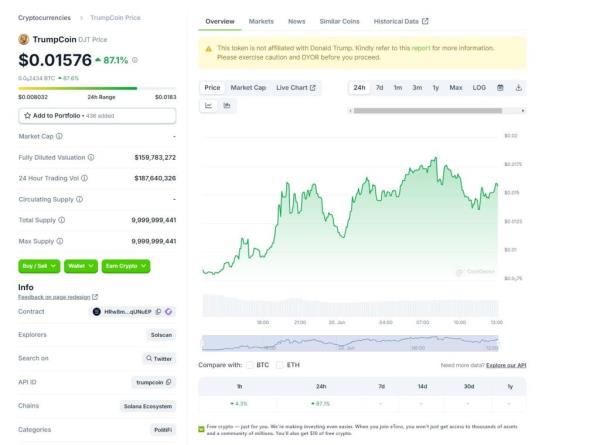Click the Solana chain icon beside contract
Image resolution: width=600 pixels, height=445 pixels.
pos(96,312)
